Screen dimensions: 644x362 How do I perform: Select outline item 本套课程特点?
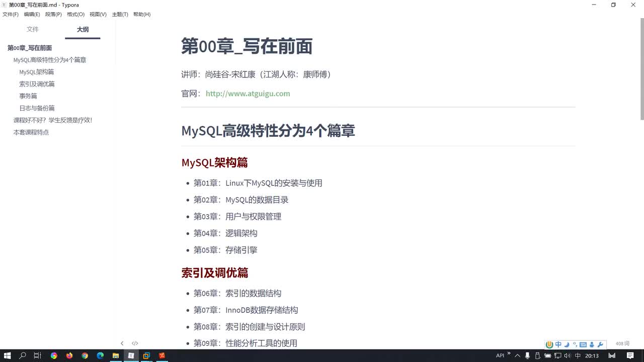point(31,132)
